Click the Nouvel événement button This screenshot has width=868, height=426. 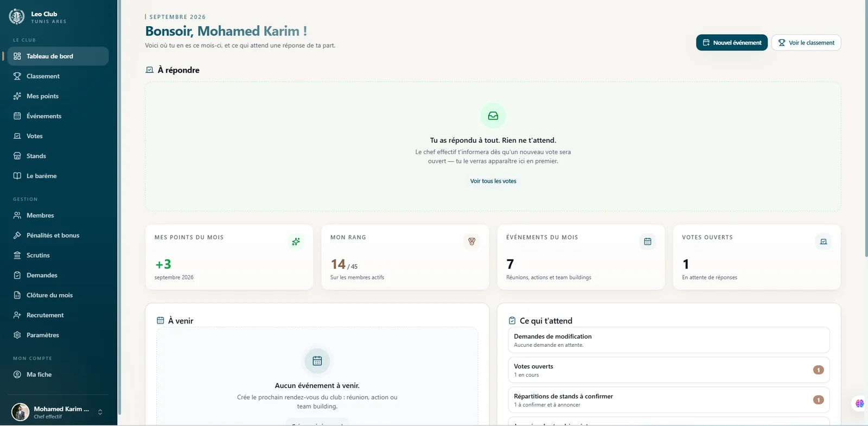[732, 43]
